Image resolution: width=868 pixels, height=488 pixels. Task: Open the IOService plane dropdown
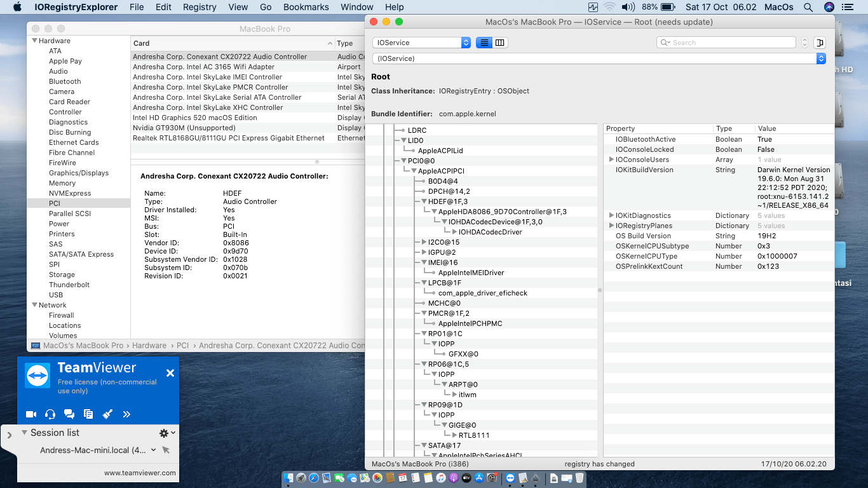[x=421, y=43]
